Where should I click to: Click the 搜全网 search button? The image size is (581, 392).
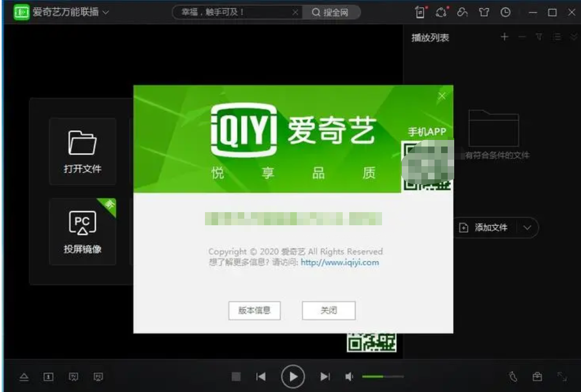pyautogui.click(x=331, y=12)
